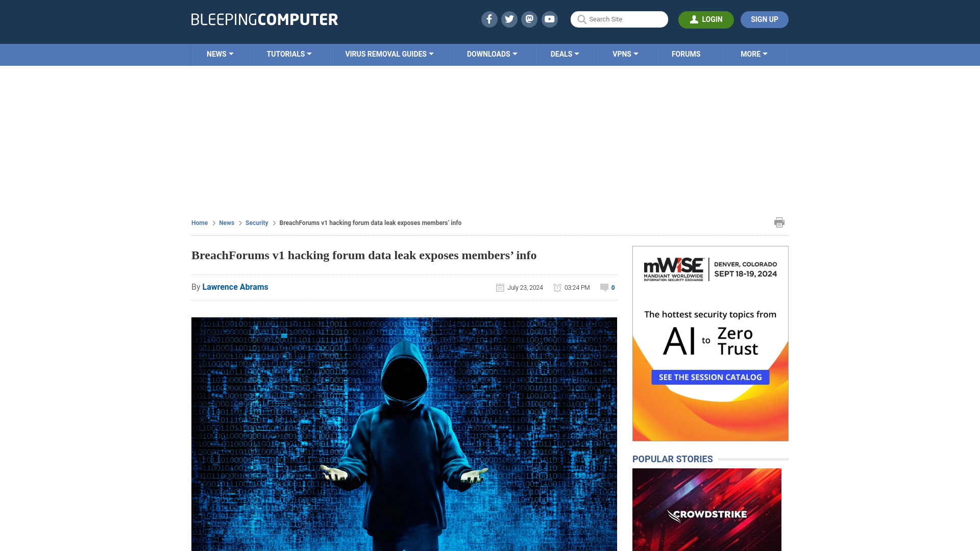Click the SEE THE SESSION CATALOG button
980x551 pixels.
tap(710, 377)
